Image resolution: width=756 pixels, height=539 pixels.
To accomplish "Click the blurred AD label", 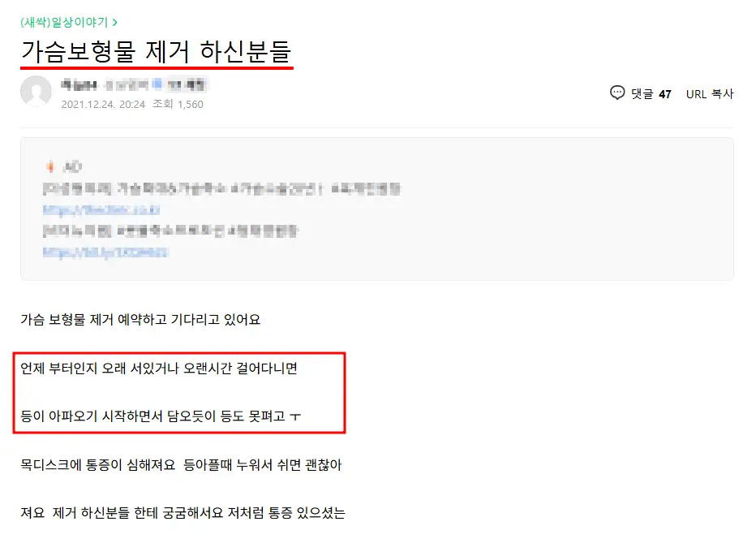I will (72, 167).
